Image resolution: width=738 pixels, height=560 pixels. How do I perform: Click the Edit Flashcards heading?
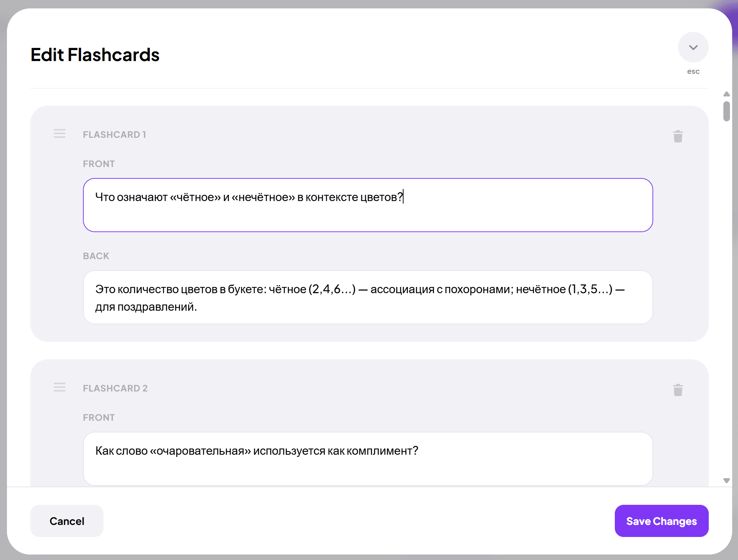click(x=95, y=54)
